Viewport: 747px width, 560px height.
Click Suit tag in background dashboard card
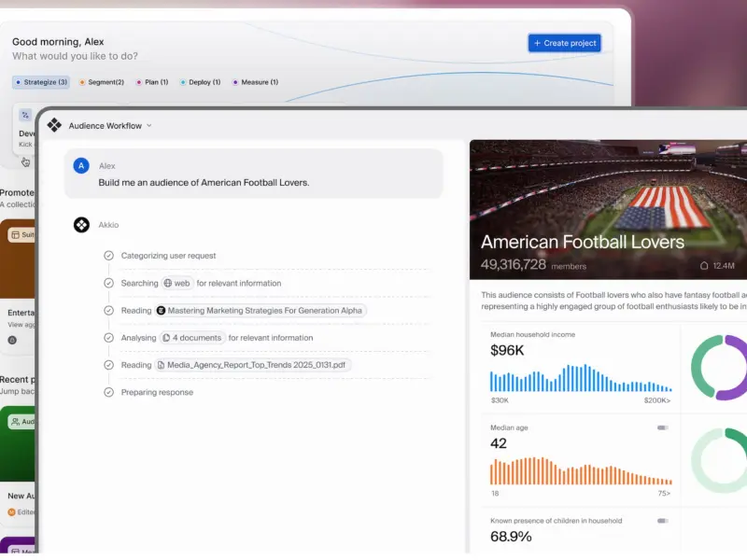[21, 235]
